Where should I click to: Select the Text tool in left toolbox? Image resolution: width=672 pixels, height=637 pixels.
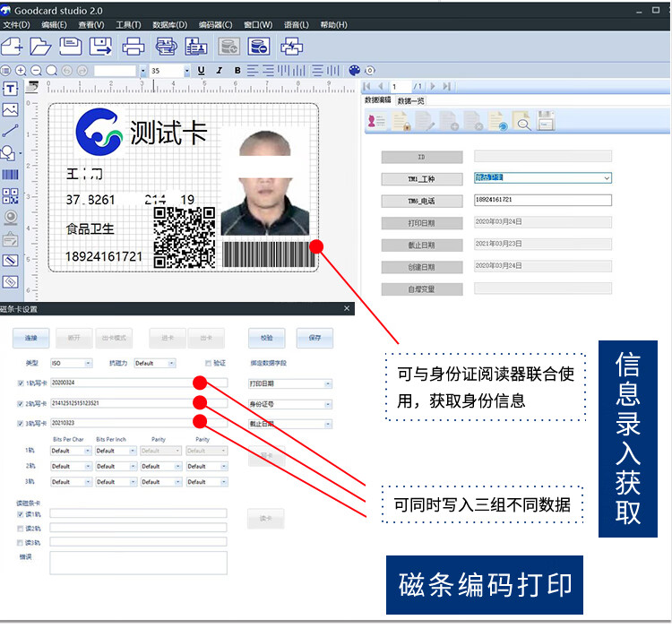[10, 90]
